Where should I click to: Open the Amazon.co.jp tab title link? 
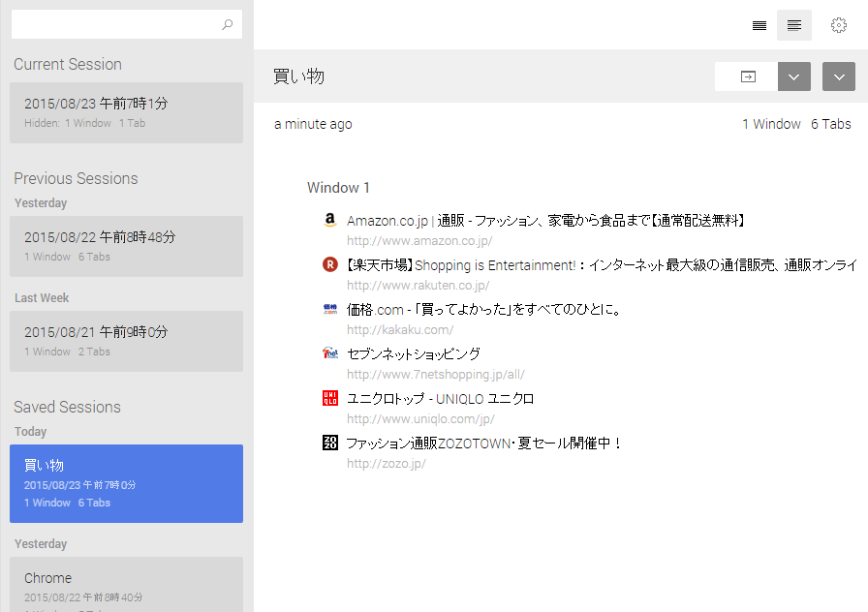[x=546, y=221]
